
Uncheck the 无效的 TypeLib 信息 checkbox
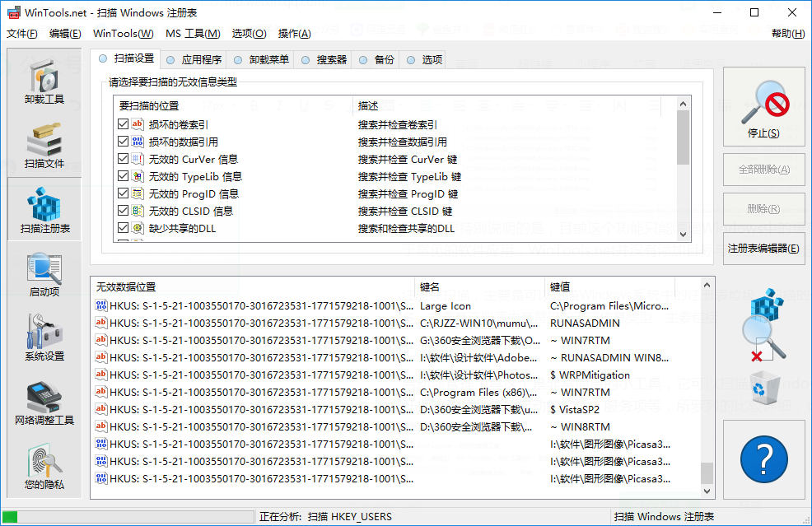pos(123,176)
